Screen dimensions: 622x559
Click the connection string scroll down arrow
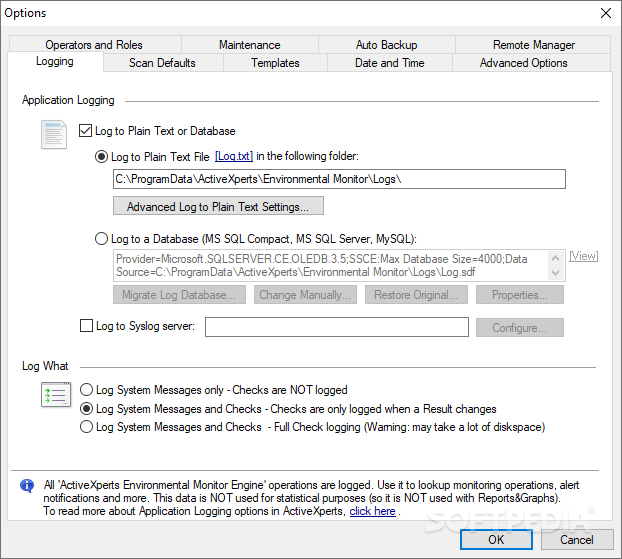(x=556, y=273)
